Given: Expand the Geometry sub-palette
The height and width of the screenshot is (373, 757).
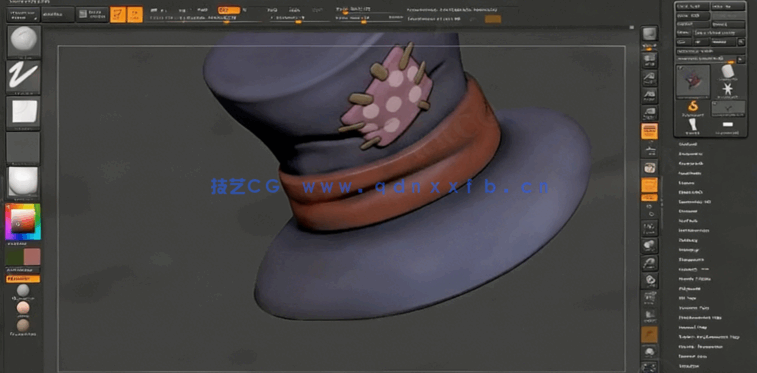Looking at the screenshot, I should (690, 154).
